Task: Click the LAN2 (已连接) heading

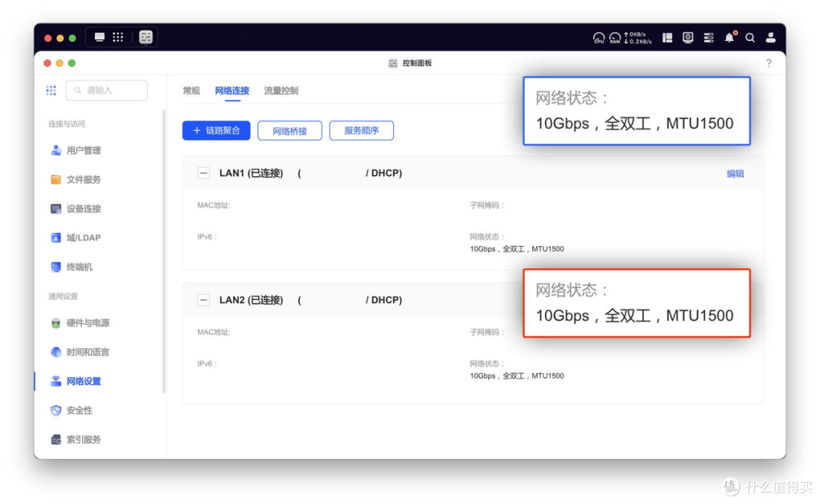Action: tap(251, 300)
